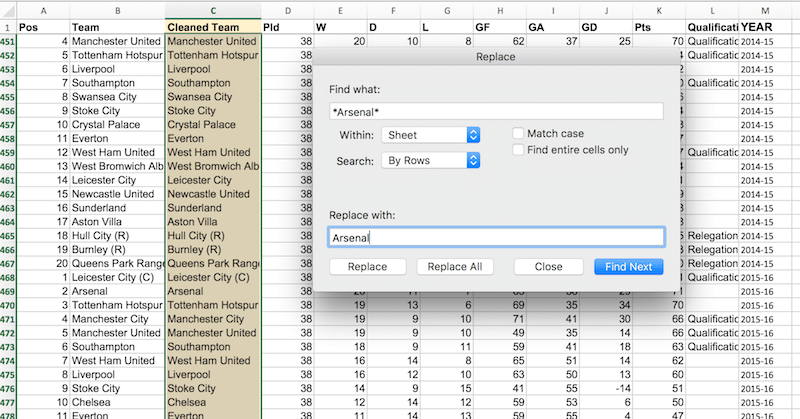Select the YEAR header cell
The width and height of the screenshot is (800, 419).
tap(765, 27)
